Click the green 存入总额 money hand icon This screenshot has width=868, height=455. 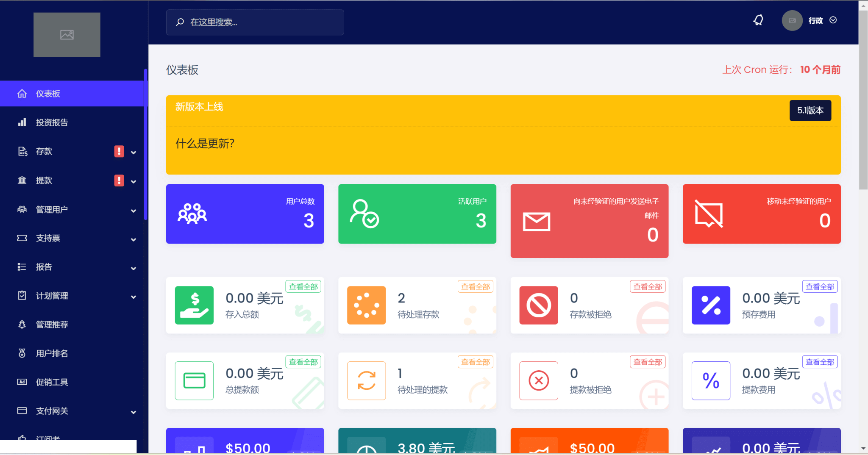coord(194,305)
